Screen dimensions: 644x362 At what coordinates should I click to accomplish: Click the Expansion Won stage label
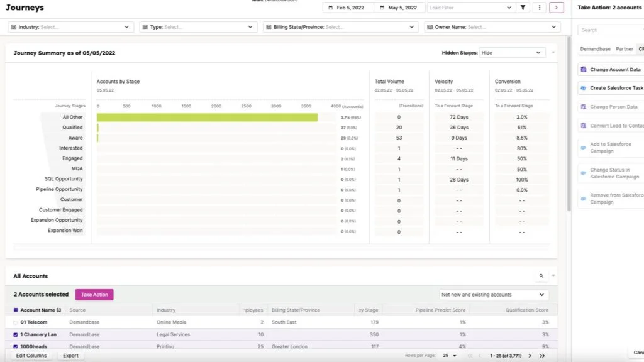tap(65, 230)
